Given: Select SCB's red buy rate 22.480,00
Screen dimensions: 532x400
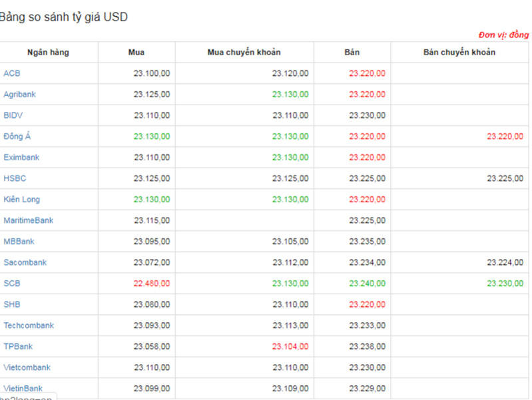Looking at the screenshot, I should point(151,284).
